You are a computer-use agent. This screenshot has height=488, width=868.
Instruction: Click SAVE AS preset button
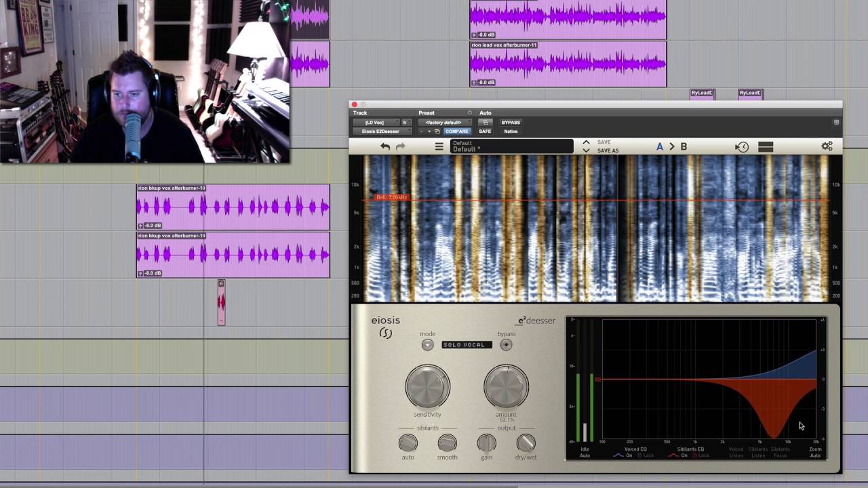pos(608,150)
